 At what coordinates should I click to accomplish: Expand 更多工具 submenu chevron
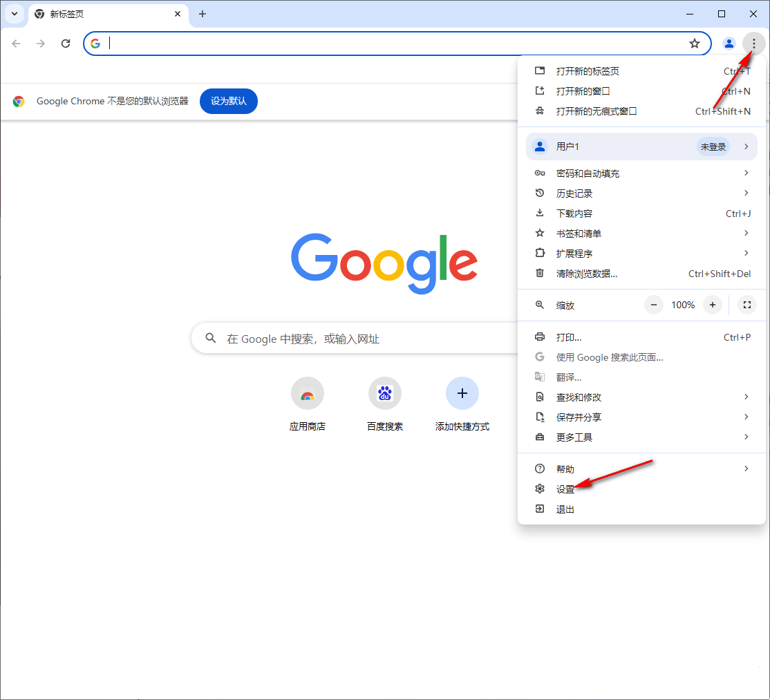click(x=746, y=437)
